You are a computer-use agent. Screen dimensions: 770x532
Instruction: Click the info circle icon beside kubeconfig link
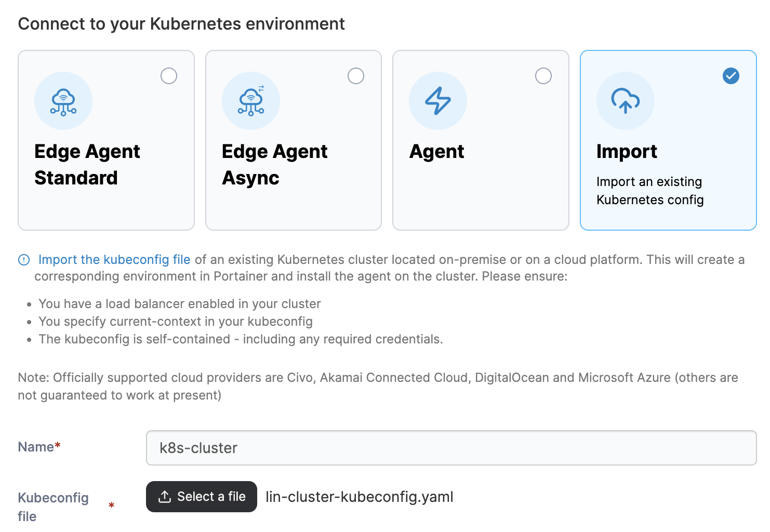click(24, 260)
